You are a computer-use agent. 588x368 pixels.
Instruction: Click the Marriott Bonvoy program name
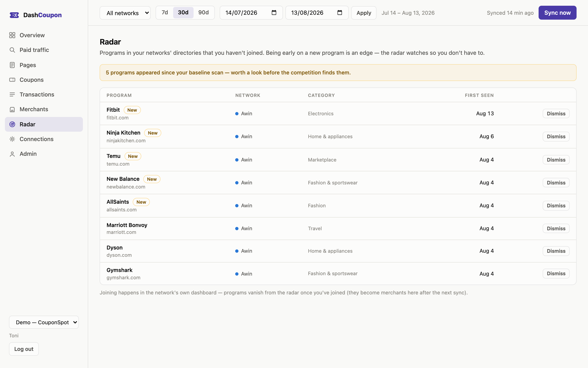coord(127,225)
